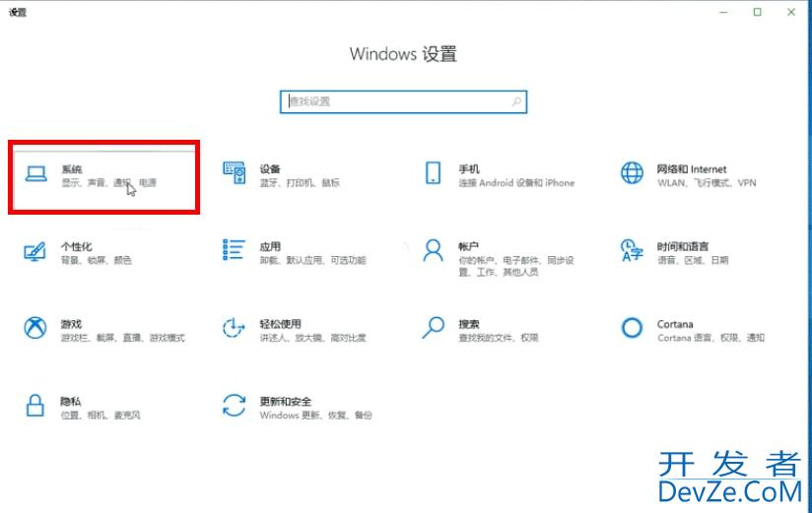The height and width of the screenshot is (513, 812).
Task: Click the text '背景、锁屏、颜色'
Action: point(97,260)
